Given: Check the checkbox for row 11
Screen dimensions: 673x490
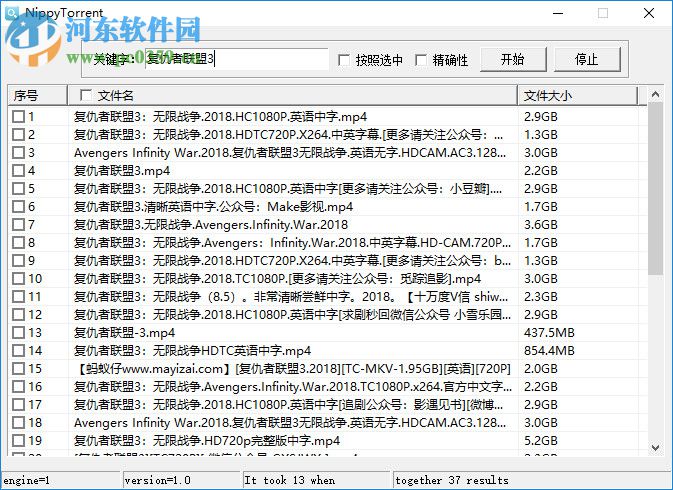Looking at the screenshot, I should 18,297.
